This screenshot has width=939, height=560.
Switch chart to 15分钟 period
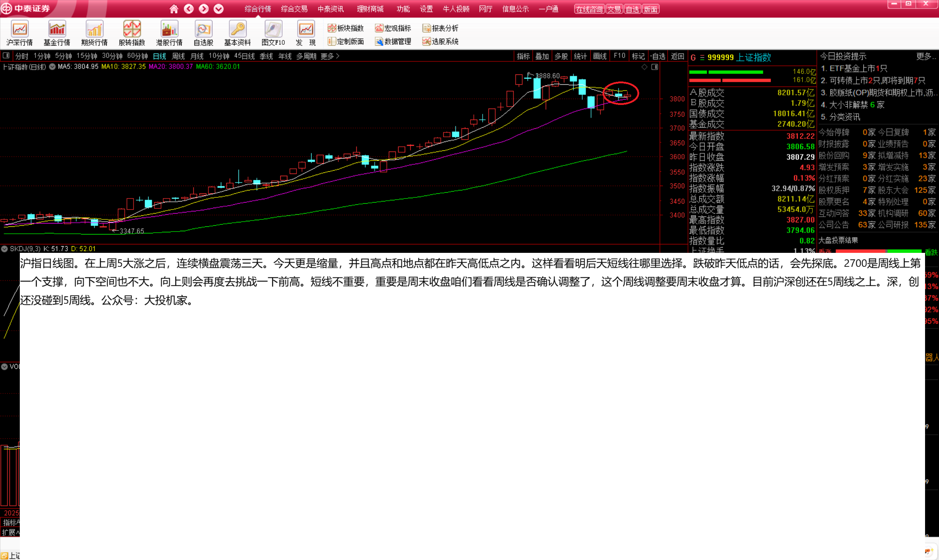[x=87, y=56]
